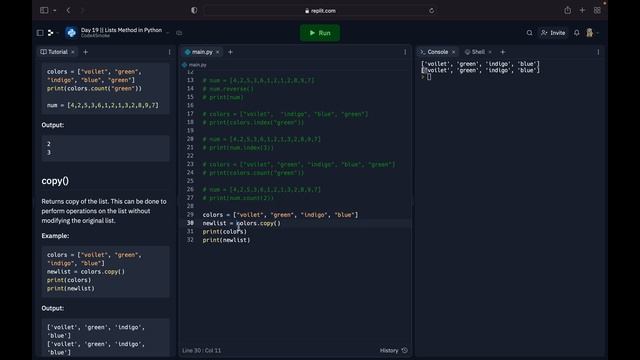Viewport: 640px width, 360px height.
Task: Open the Replit logo home menu
Action: pos(51,33)
